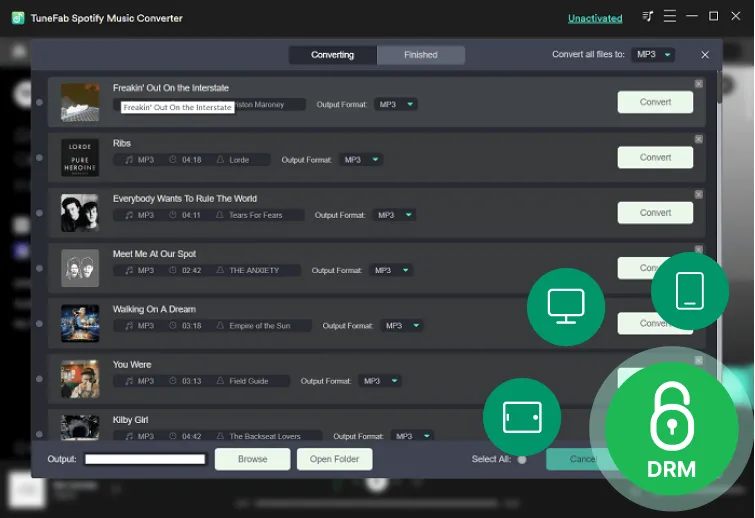The image size is (755, 518).
Task: Click the artist icon beside Lorde
Action: [x=220, y=159]
